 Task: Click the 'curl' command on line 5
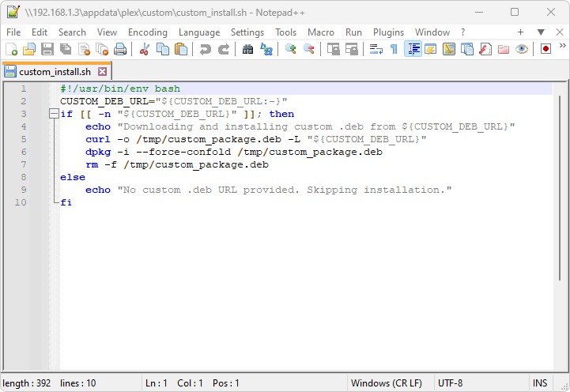coord(98,139)
